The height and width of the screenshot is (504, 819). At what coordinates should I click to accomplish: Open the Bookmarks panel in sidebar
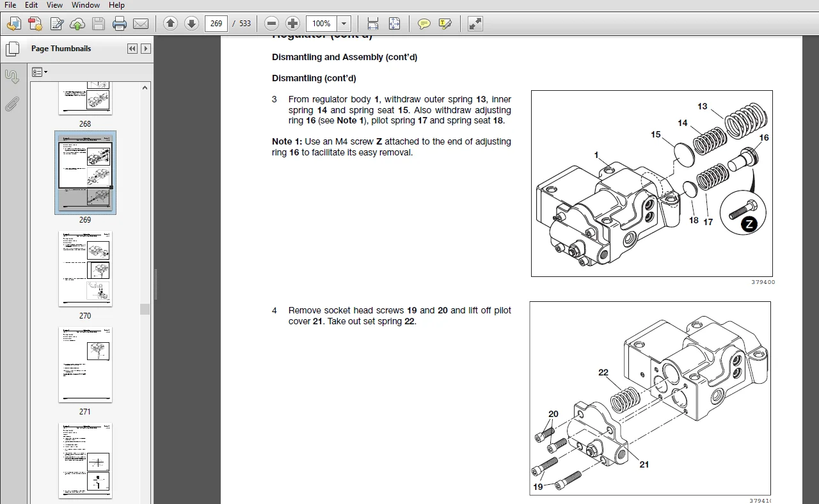12,77
